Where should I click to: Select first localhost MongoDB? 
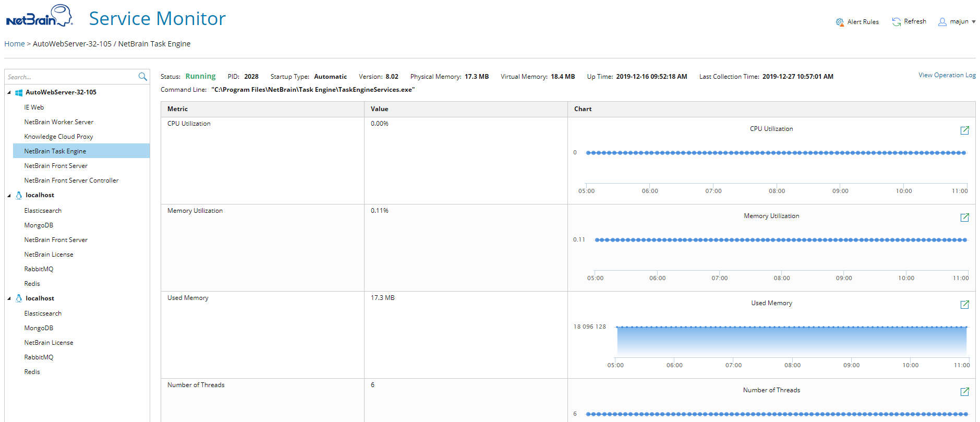pyautogui.click(x=39, y=225)
